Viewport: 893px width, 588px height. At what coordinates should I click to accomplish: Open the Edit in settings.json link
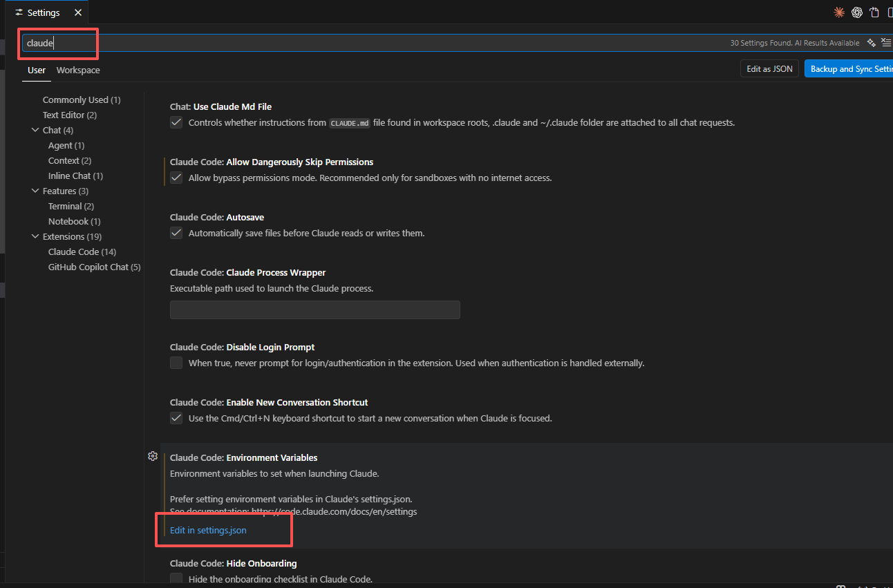point(208,531)
